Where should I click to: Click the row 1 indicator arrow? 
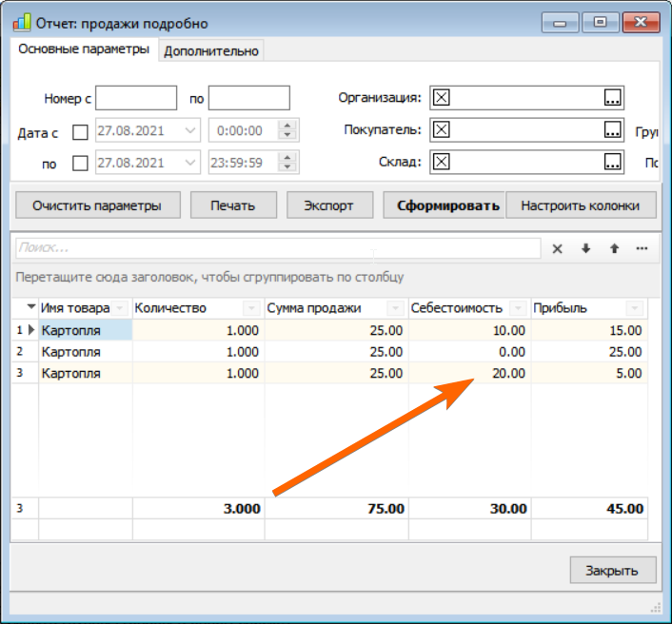click(30, 330)
